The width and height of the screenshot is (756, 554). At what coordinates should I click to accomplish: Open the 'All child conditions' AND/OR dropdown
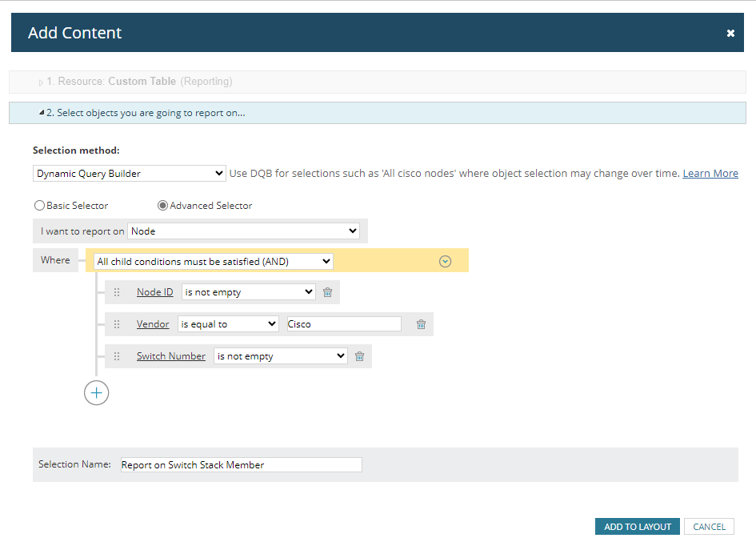[213, 261]
